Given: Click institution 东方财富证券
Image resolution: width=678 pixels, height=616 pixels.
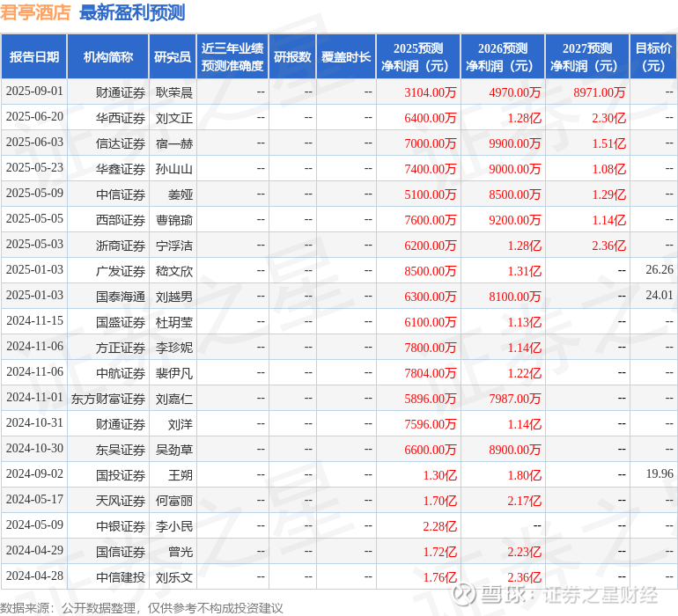Looking at the screenshot, I should [x=108, y=399].
